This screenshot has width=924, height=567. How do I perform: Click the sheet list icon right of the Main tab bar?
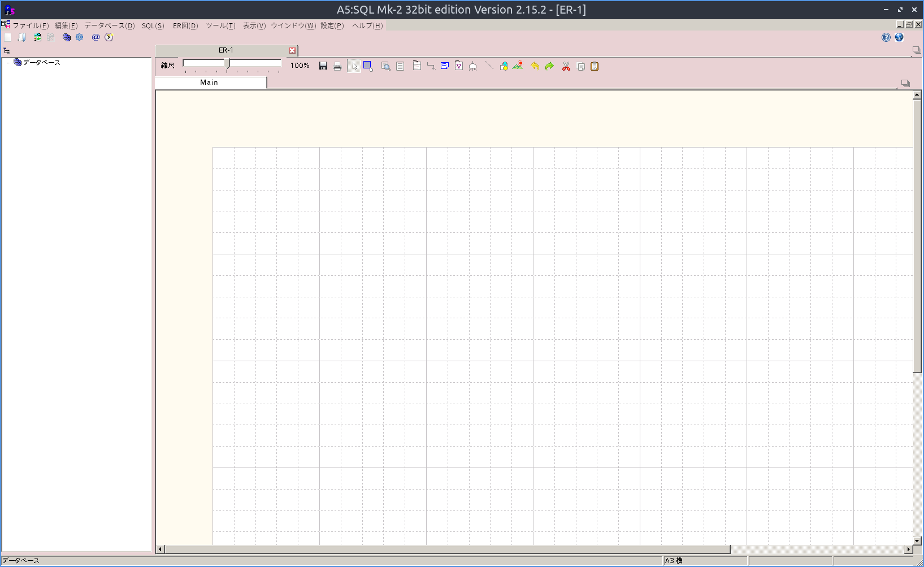click(x=905, y=83)
